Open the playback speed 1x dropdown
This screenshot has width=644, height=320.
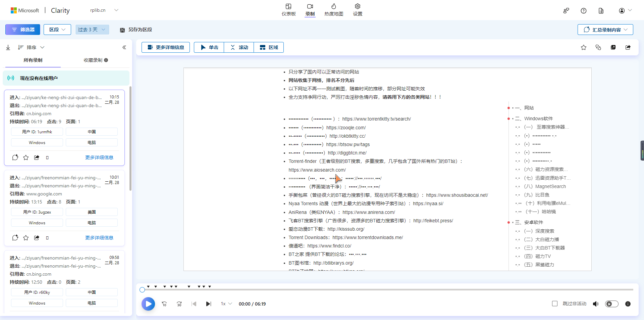coord(226,304)
